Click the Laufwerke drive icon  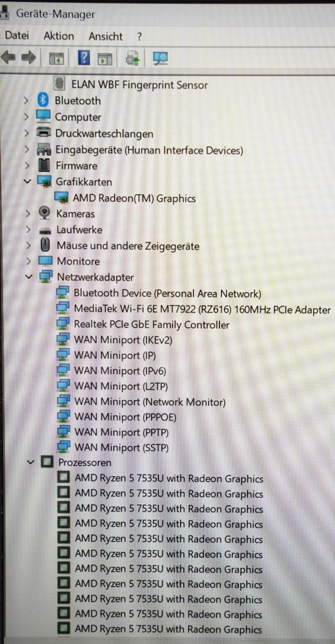[x=45, y=231]
